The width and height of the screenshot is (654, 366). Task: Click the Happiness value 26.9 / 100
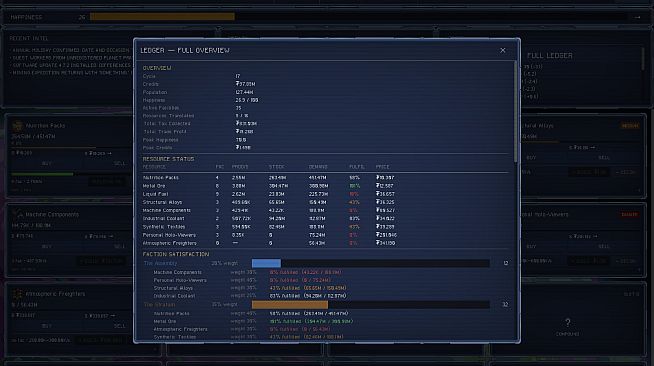click(x=247, y=100)
